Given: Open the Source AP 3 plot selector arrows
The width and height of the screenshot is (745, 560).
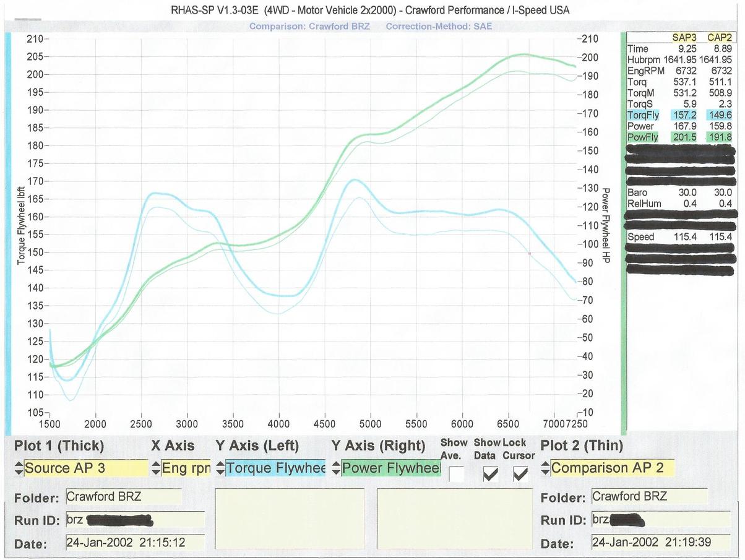Looking at the screenshot, I should tap(19, 468).
